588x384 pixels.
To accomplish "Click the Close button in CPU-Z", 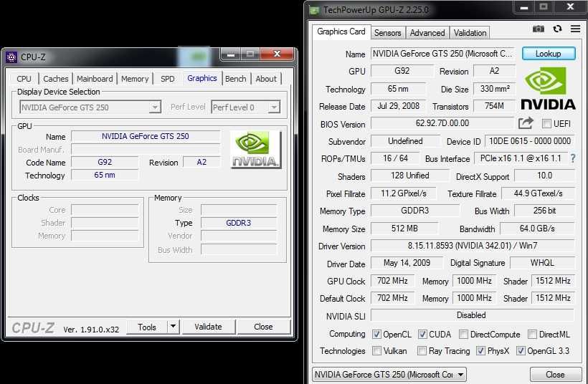I will pos(263,327).
